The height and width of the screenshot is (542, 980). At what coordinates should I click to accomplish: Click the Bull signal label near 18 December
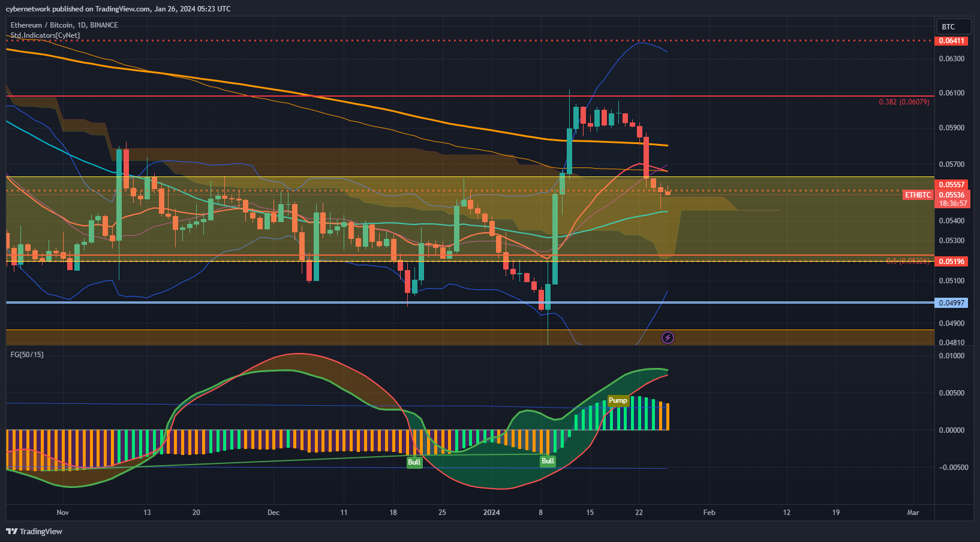click(x=414, y=462)
